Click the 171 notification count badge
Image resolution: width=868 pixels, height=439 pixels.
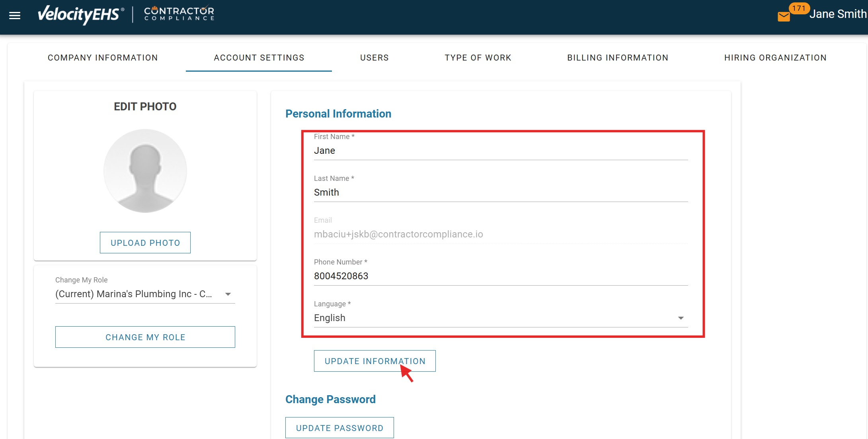tap(798, 8)
